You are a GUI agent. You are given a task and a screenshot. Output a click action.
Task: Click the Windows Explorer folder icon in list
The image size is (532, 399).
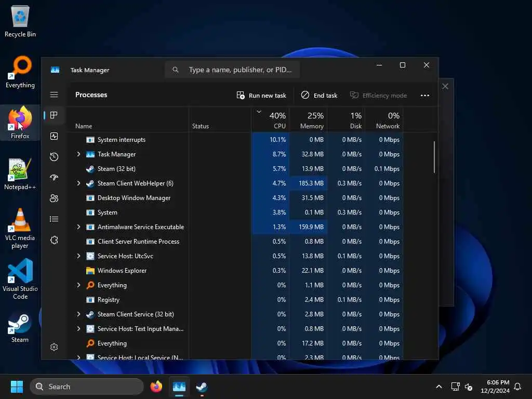pyautogui.click(x=90, y=270)
